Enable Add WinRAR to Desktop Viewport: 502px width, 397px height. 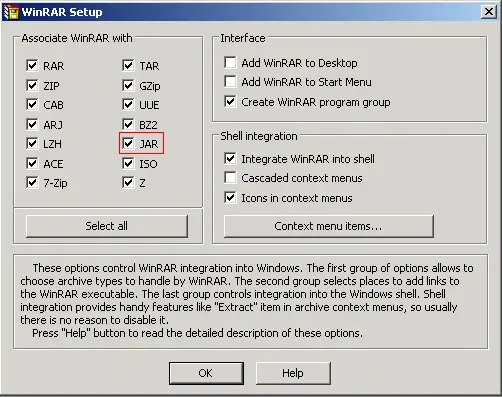[x=230, y=62]
